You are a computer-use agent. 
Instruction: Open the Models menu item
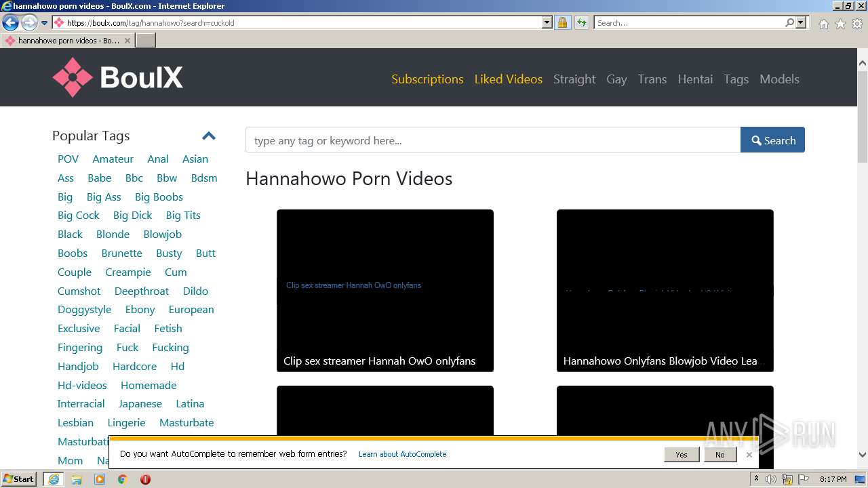click(779, 79)
